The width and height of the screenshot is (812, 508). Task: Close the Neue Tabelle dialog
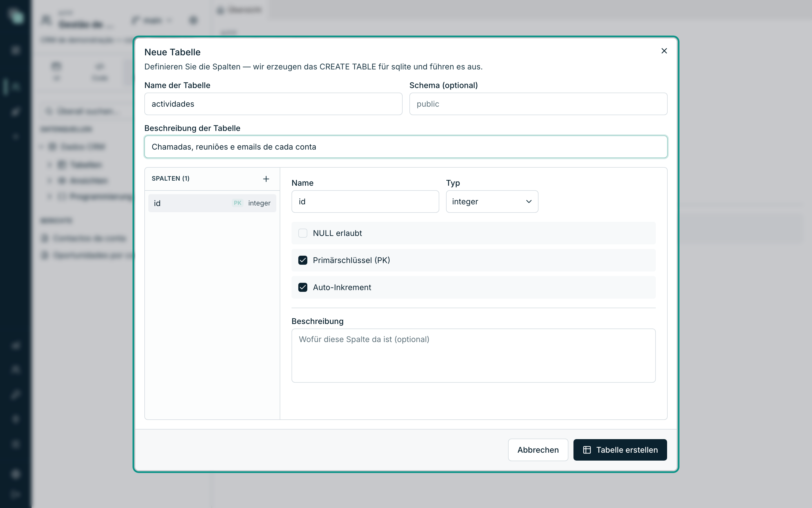pyautogui.click(x=664, y=51)
